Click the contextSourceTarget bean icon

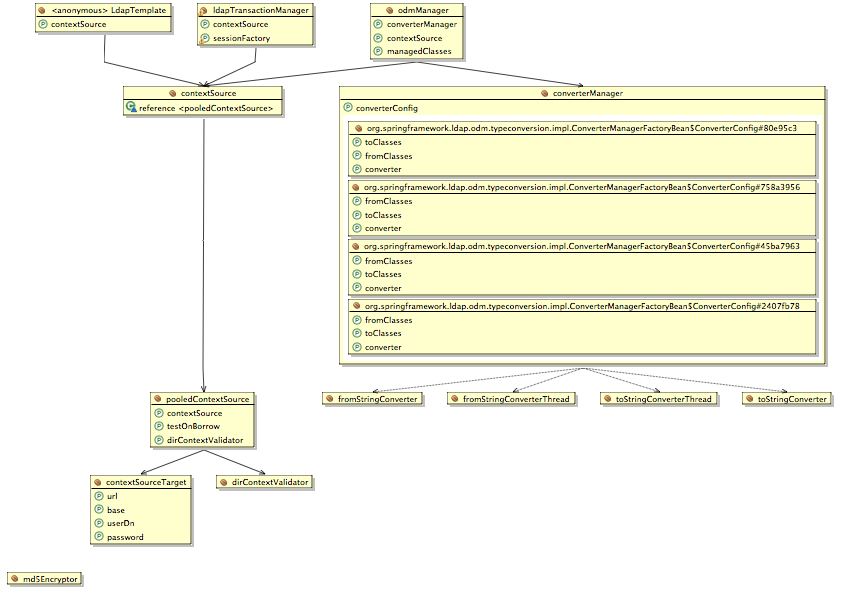[x=98, y=482]
